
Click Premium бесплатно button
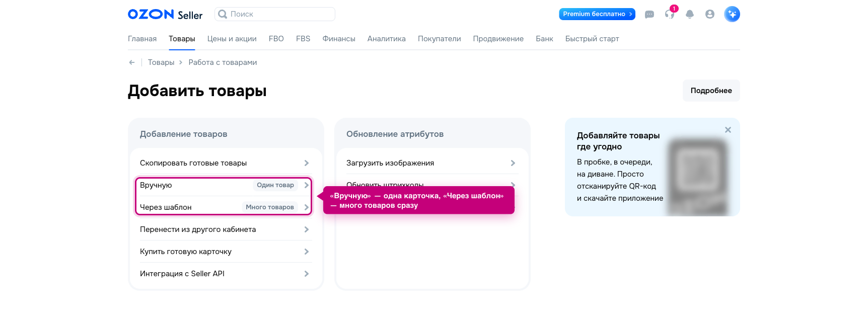click(597, 14)
